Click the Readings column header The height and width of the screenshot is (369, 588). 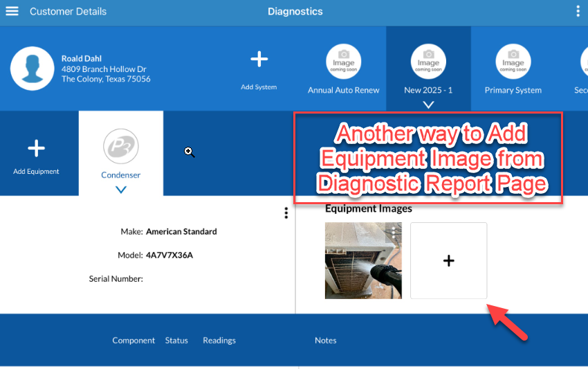pyautogui.click(x=219, y=341)
